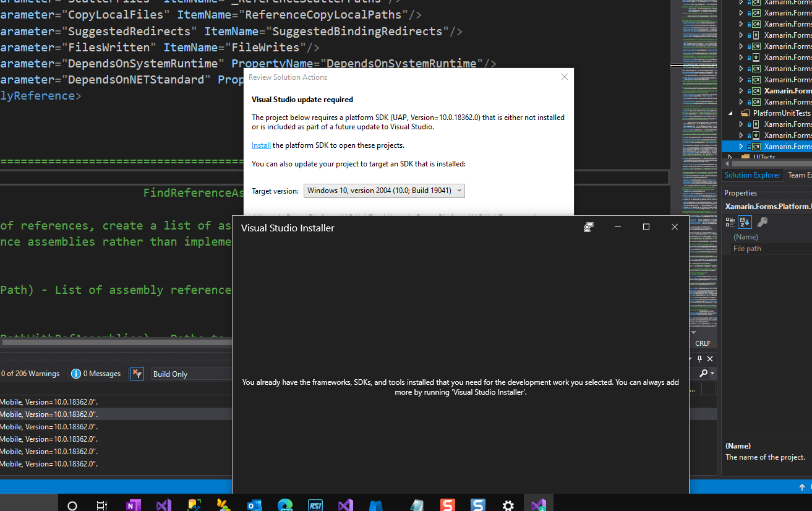This screenshot has height=511, width=812.
Task: Click the clear build filter icon
Action: tap(137, 374)
